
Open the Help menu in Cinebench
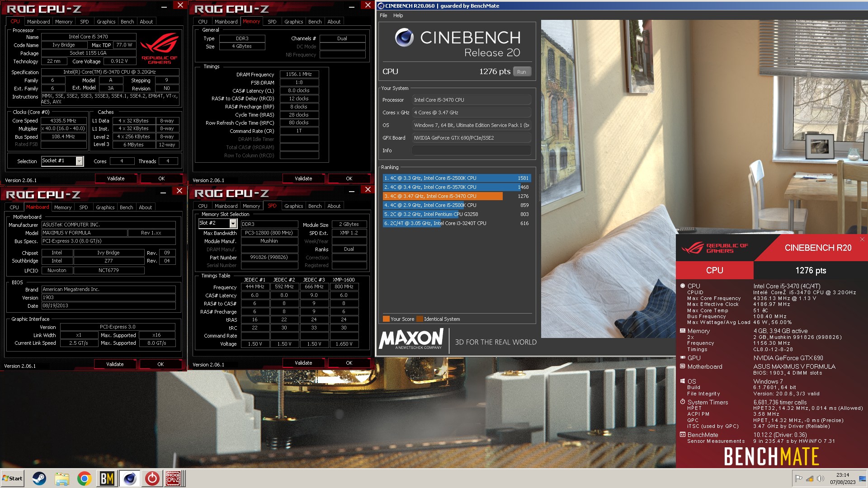[398, 15]
